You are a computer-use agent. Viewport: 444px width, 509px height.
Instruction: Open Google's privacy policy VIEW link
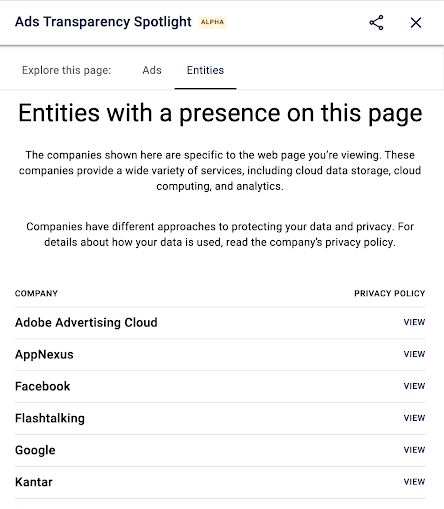(x=414, y=450)
